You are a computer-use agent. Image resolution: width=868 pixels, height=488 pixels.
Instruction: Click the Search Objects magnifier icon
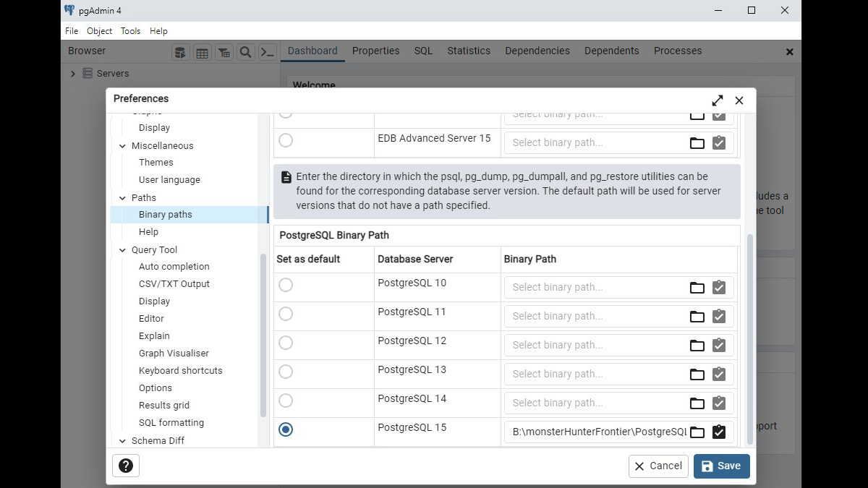pyautogui.click(x=246, y=52)
